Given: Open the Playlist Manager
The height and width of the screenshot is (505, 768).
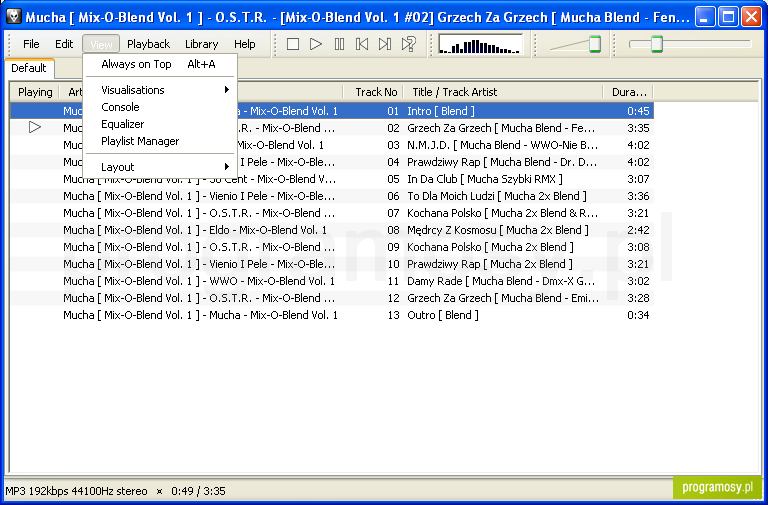Looking at the screenshot, I should (160, 141).
